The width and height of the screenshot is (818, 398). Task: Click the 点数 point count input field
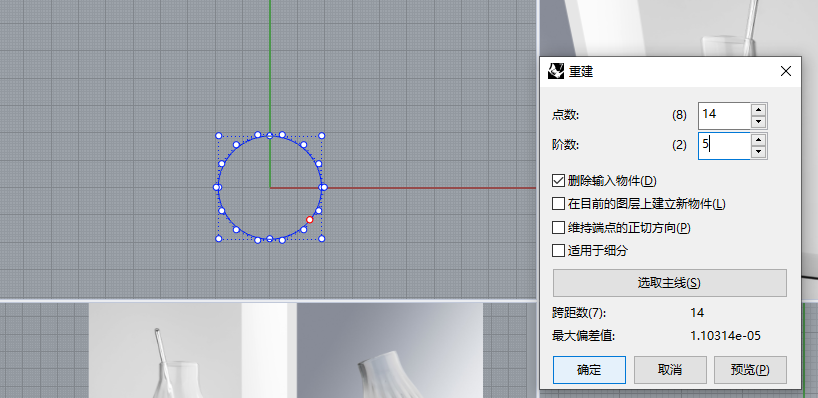pyautogui.click(x=724, y=115)
